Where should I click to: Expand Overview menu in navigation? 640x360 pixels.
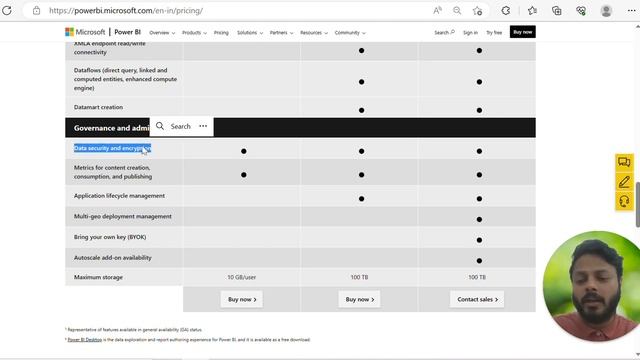tap(162, 33)
